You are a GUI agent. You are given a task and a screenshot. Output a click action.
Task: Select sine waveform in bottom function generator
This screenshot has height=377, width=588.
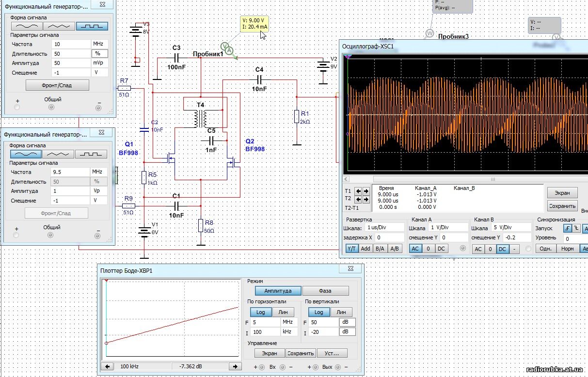pos(25,154)
